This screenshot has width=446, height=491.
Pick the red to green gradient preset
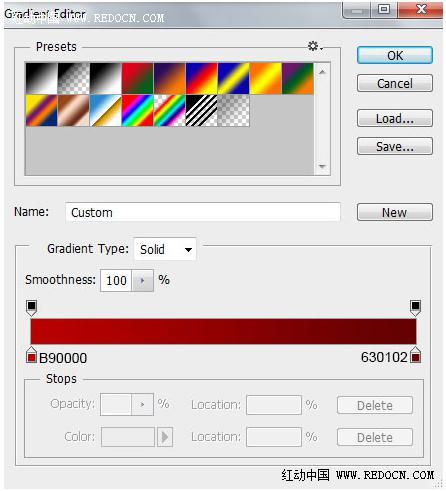[x=137, y=78]
